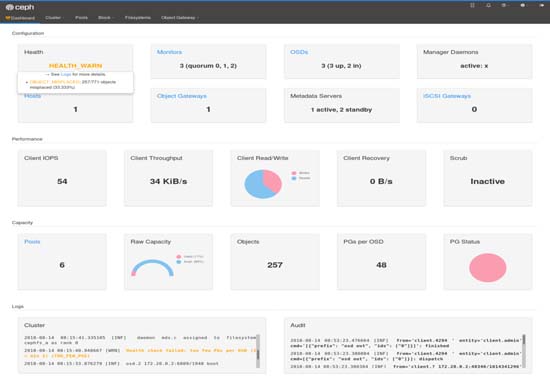Click the PG Status pink pie chart
The height and width of the screenshot is (385, 550).
coord(488,268)
